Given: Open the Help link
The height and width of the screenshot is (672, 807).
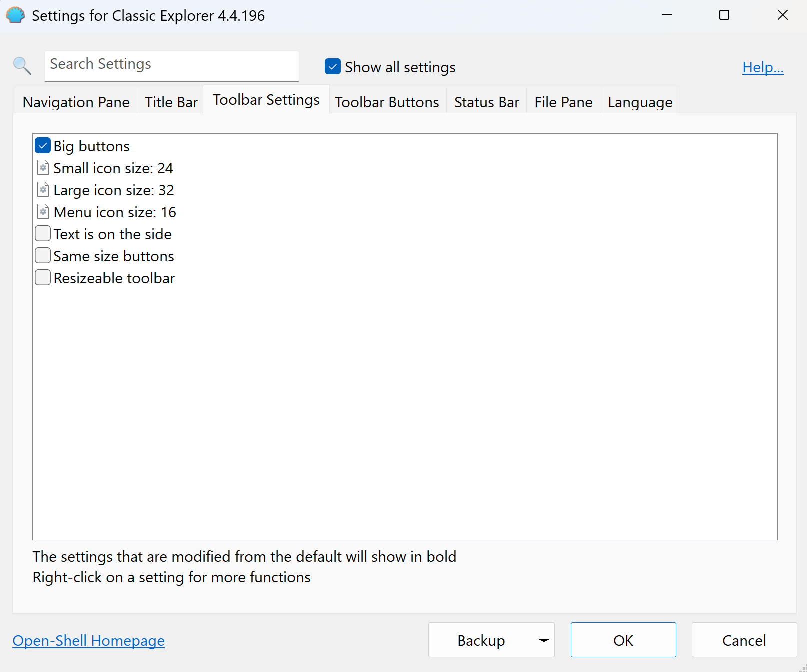Looking at the screenshot, I should click(763, 67).
